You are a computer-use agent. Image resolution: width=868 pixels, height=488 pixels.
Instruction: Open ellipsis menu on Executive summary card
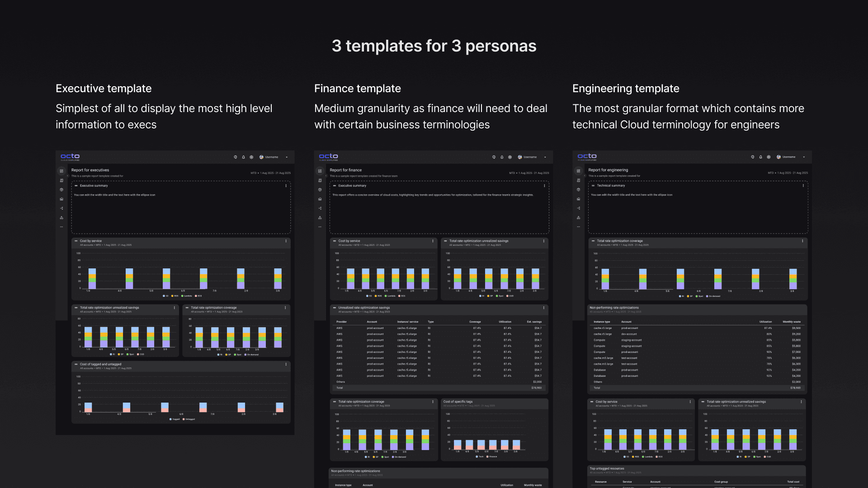(x=286, y=186)
